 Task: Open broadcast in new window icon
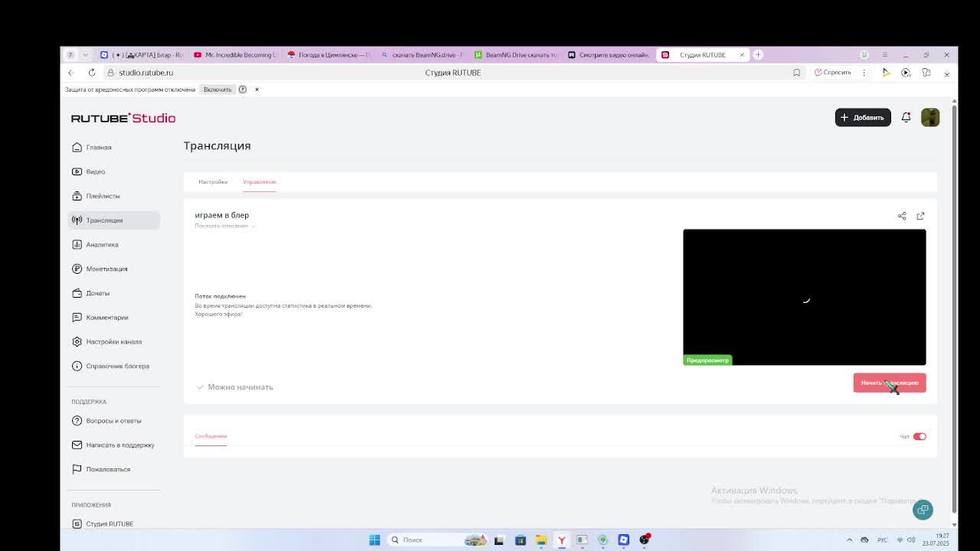[x=920, y=216]
